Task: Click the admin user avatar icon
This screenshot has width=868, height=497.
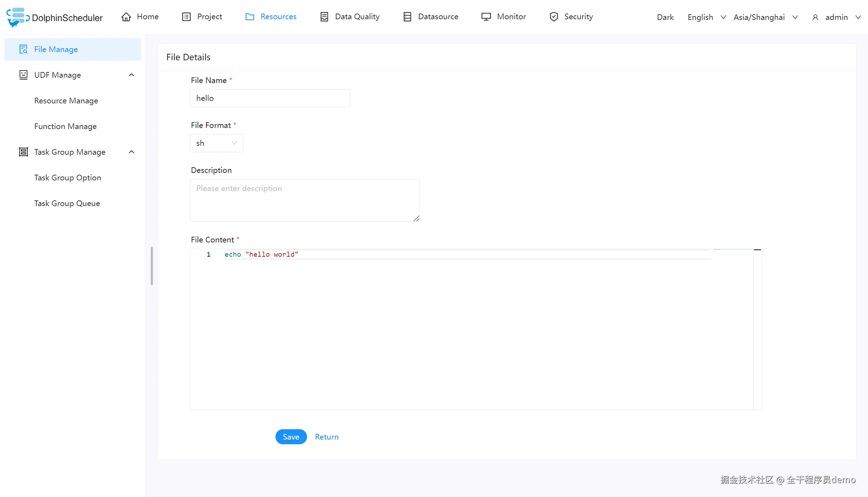Action: point(815,17)
